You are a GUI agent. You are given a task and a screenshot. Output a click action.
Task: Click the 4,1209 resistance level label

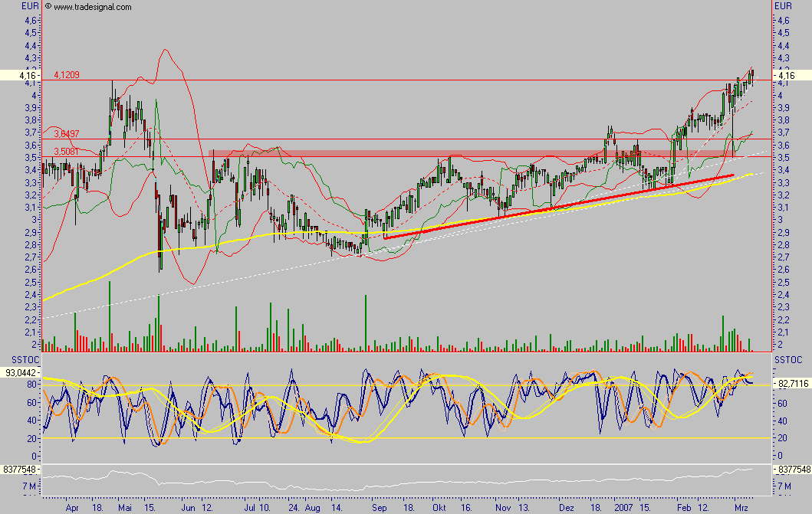click(67, 75)
